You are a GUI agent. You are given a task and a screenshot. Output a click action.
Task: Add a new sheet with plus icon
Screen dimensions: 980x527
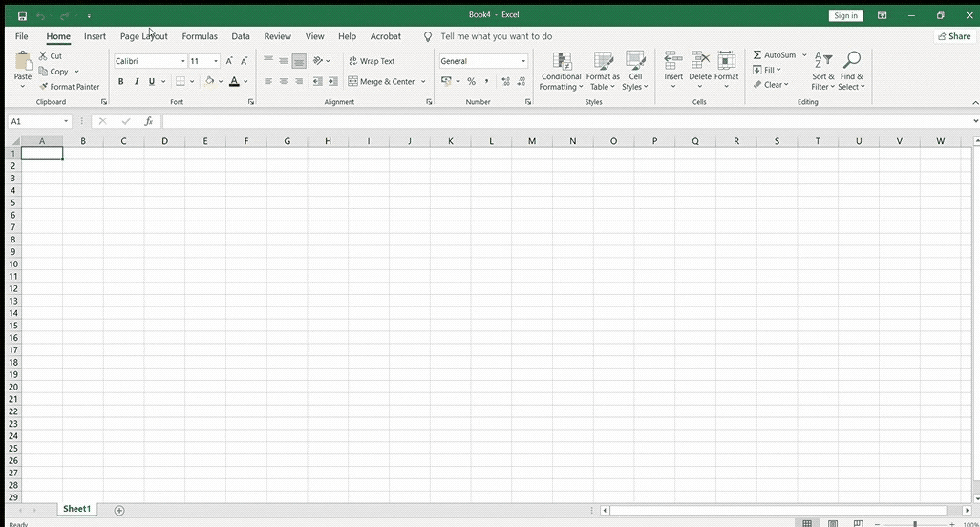(x=119, y=510)
